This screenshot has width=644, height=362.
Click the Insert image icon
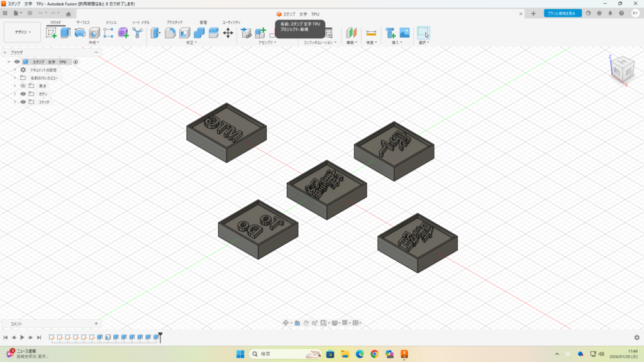404,33
